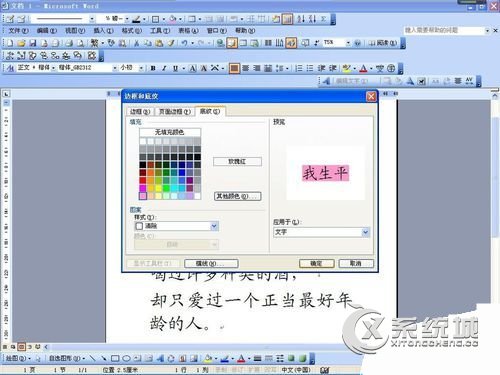Click the Shadow Style icon on drawing toolbar
The width and height of the screenshot is (500, 375).
click(291, 358)
